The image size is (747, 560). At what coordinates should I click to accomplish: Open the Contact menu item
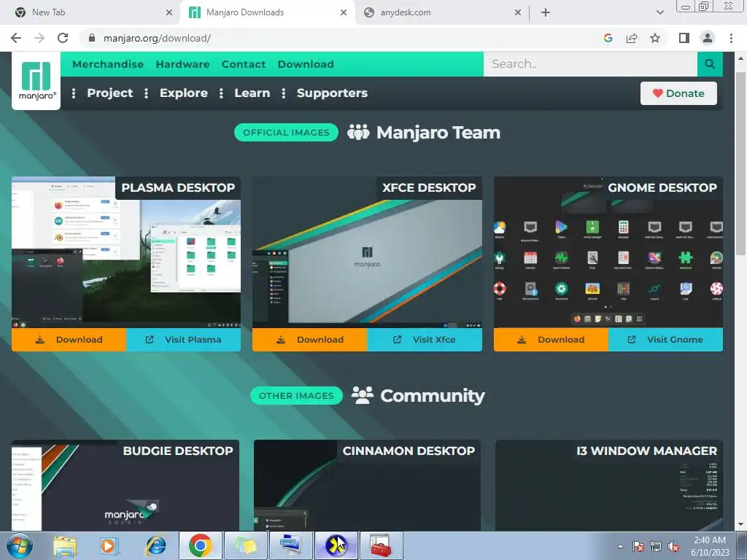[x=244, y=64]
